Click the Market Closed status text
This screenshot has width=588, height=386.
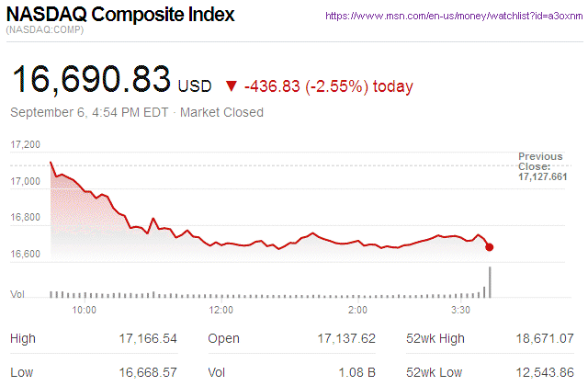pos(221,112)
